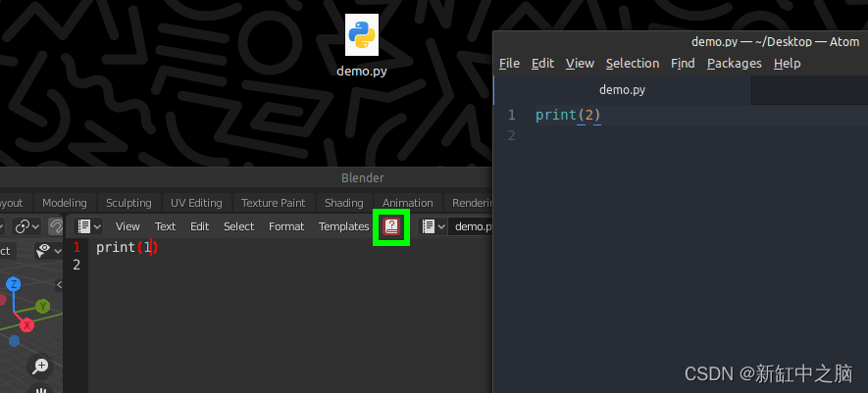The width and height of the screenshot is (868, 393).
Task: Open the viewport selectability and visibility dropdown
Action: point(49,251)
